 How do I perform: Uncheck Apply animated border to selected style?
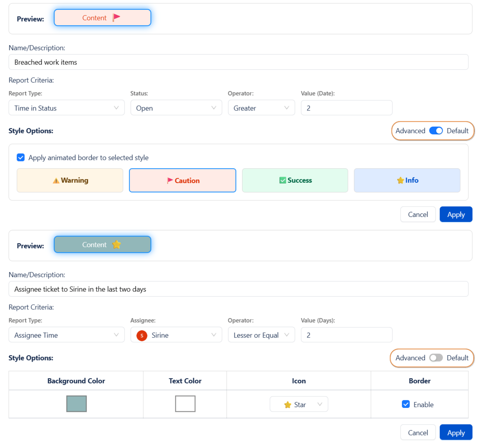tap(21, 158)
